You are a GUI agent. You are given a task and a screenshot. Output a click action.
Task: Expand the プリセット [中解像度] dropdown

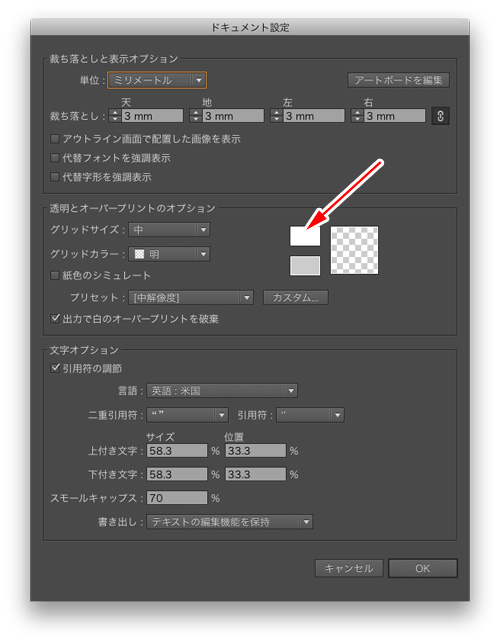191,297
